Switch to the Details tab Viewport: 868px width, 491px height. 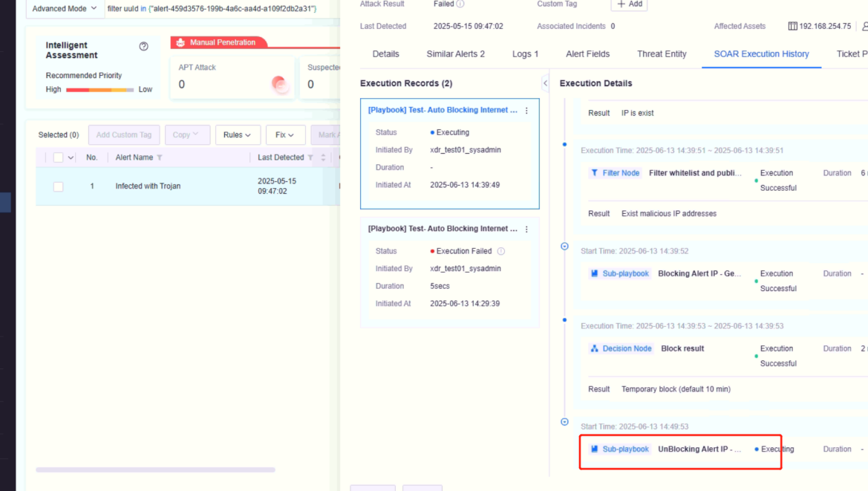pos(385,53)
